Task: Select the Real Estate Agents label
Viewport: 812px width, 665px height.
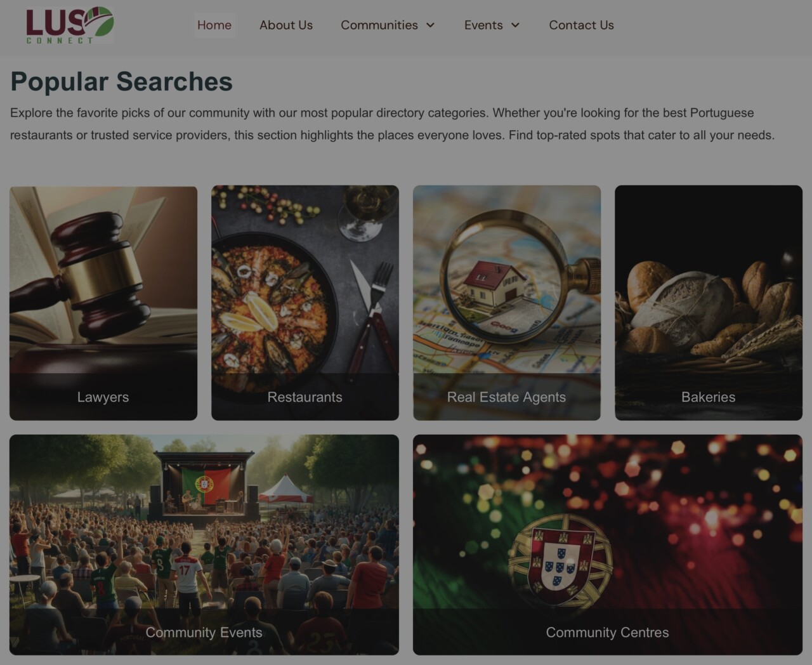Action: [x=506, y=397]
